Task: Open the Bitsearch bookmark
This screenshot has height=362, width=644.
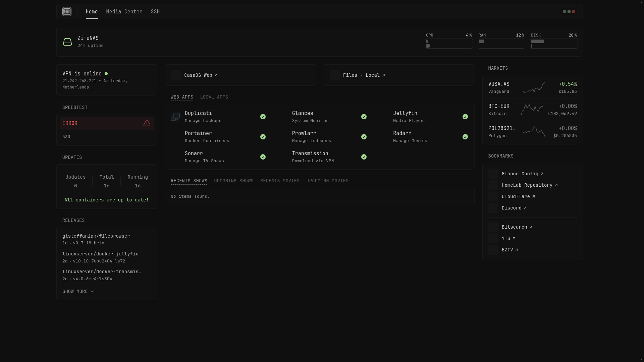Action: pos(517,227)
